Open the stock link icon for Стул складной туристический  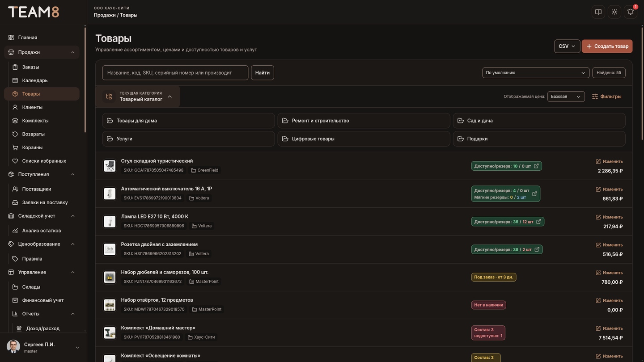point(537,166)
